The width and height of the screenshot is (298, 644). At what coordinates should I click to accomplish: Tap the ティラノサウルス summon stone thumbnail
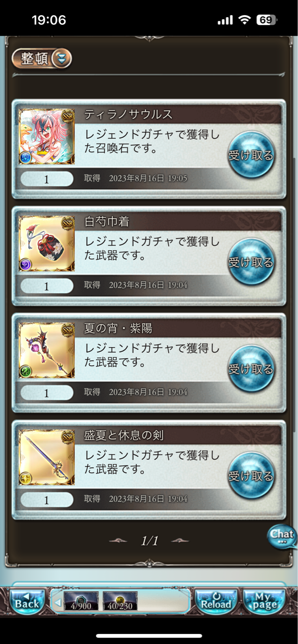pyautogui.click(x=47, y=137)
